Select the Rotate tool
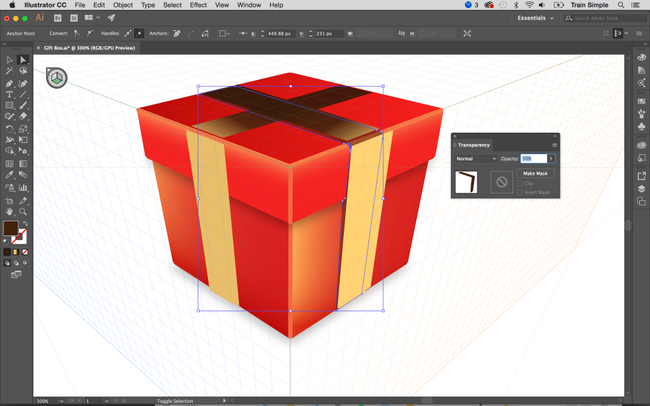 [x=10, y=129]
